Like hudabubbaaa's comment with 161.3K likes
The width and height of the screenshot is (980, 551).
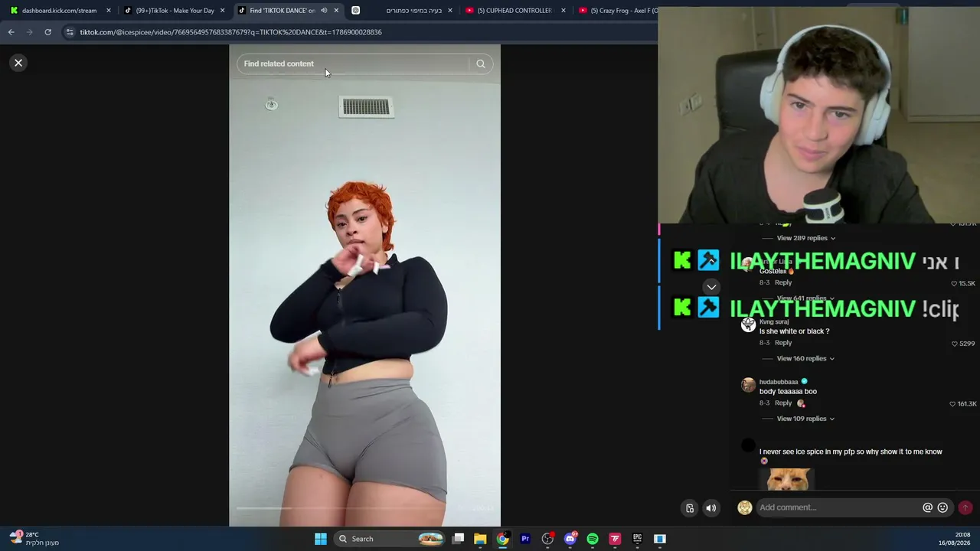pyautogui.click(x=952, y=404)
